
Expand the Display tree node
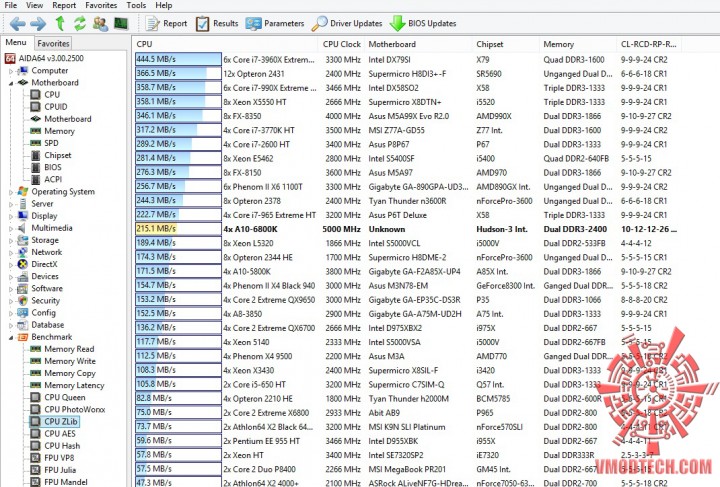click(11, 216)
